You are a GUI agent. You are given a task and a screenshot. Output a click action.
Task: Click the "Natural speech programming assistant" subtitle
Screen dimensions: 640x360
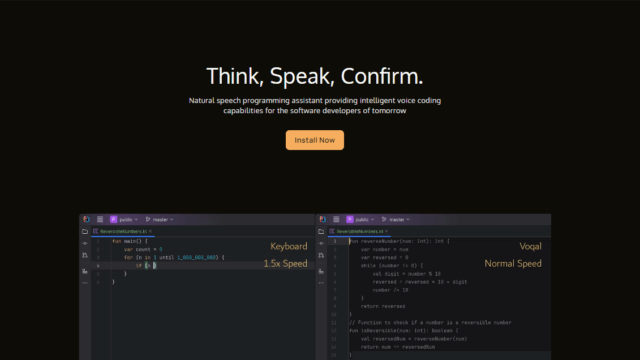click(315, 105)
